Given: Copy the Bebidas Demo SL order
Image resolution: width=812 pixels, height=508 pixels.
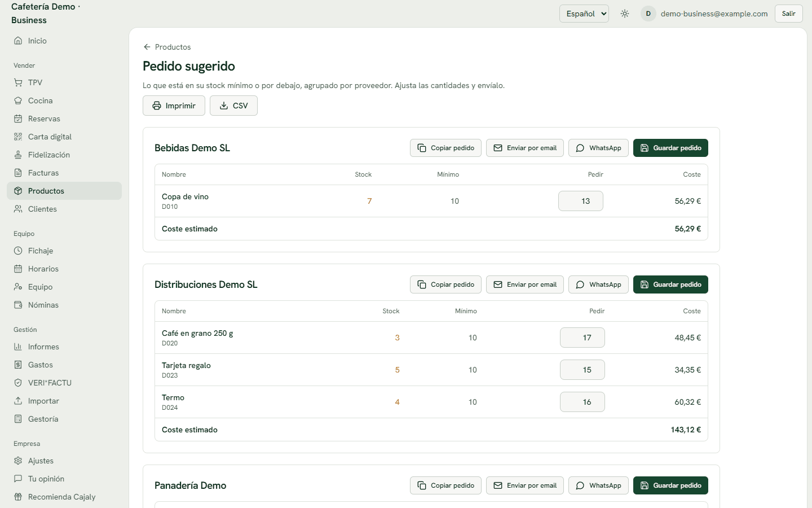Looking at the screenshot, I should coord(445,148).
